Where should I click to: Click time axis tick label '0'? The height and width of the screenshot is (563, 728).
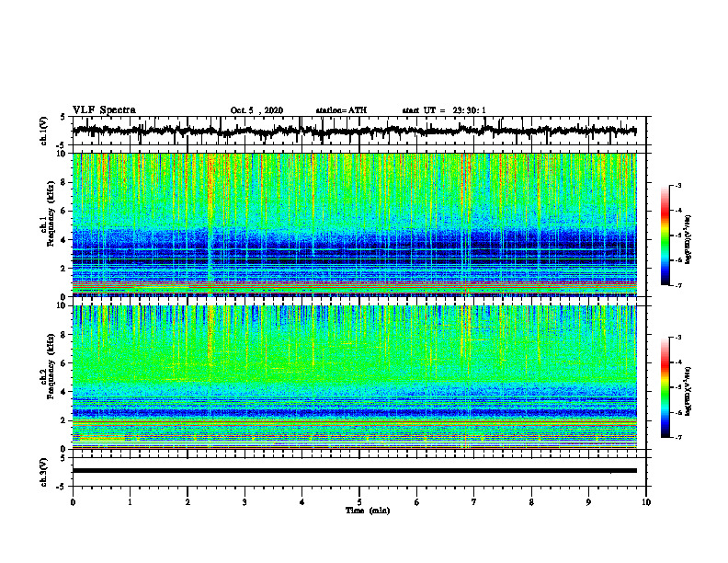click(x=73, y=502)
